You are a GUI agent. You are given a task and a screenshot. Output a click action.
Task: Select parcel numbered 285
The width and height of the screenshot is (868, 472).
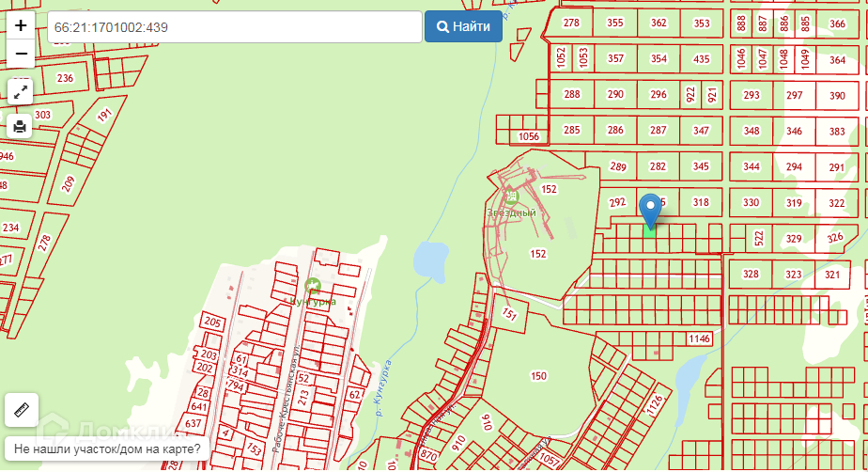[x=571, y=130]
